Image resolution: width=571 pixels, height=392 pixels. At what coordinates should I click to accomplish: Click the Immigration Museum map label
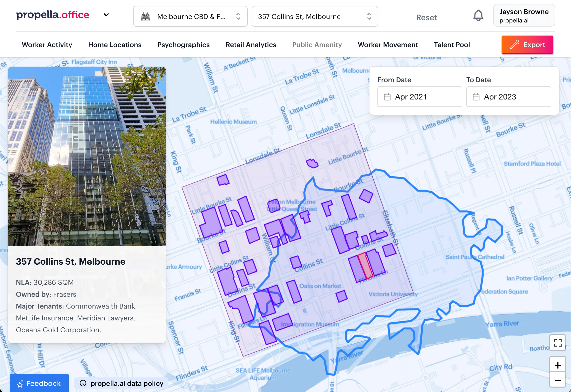310,324
